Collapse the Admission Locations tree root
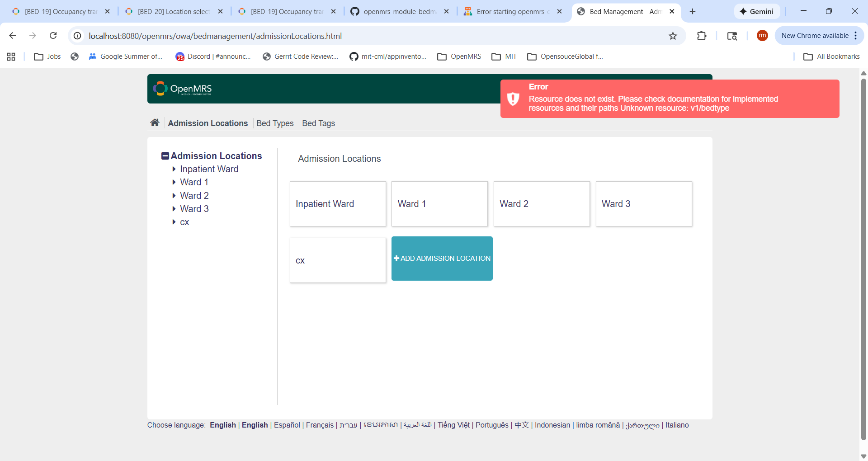The height and width of the screenshot is (461, 868). click(165, 156)
